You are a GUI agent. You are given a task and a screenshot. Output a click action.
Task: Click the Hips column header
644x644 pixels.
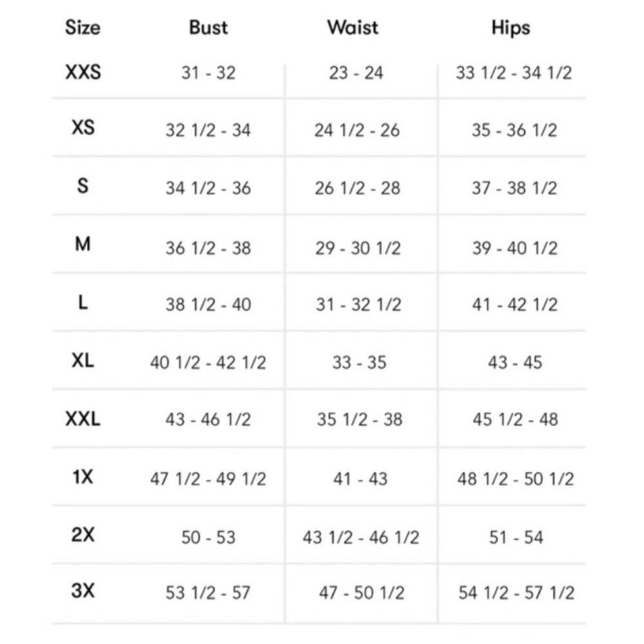pyautogui.click(x=511, y=28)
